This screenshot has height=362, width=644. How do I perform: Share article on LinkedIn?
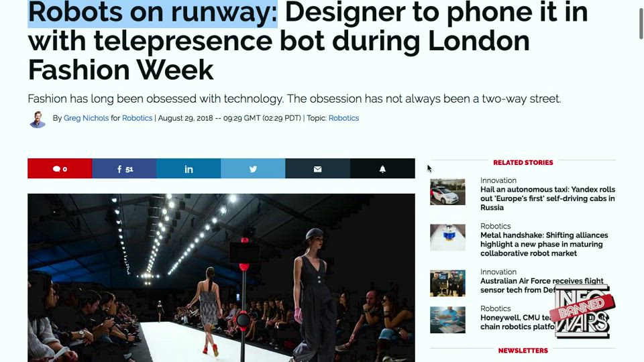(189, 169)
